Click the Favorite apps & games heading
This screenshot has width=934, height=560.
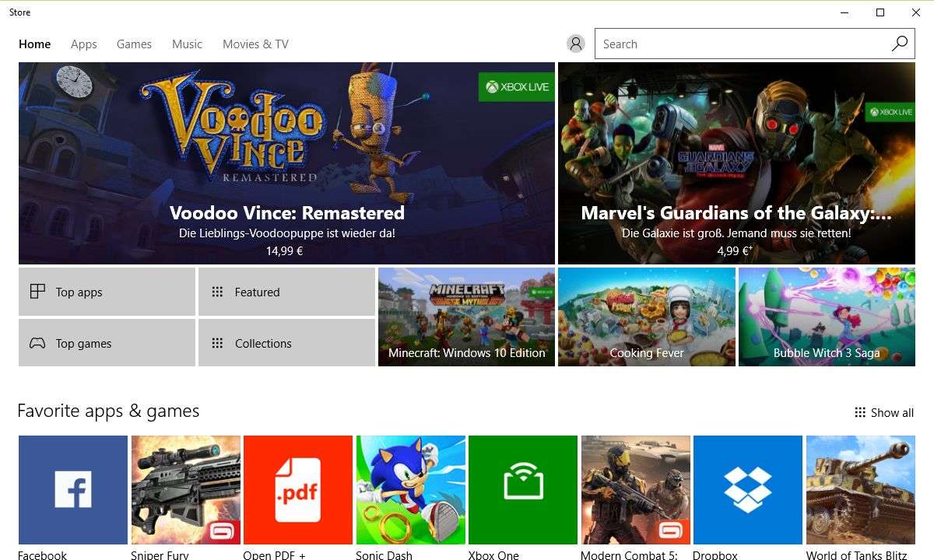[x=108, y=411]
